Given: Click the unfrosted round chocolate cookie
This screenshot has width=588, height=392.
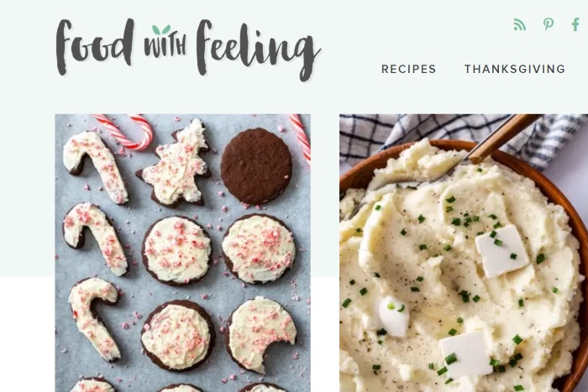Looking at the screenshot, I should pyautogui.click(x=256, y=166).
